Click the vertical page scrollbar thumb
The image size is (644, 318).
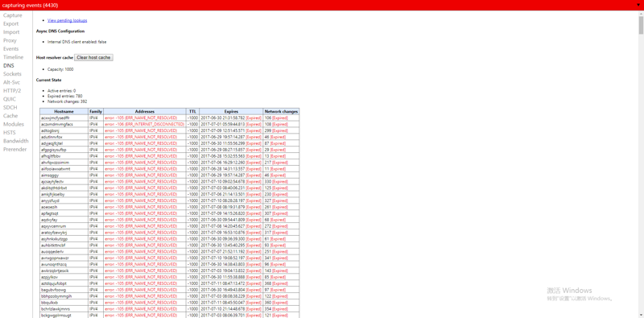641,26
